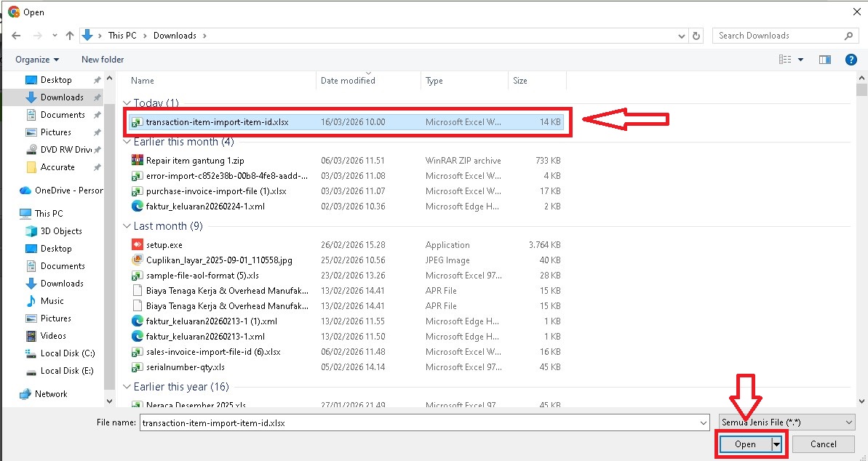Click the Refresh button in address bar
Viewport: 868px width, 461px height.
[x=697, y=36]
